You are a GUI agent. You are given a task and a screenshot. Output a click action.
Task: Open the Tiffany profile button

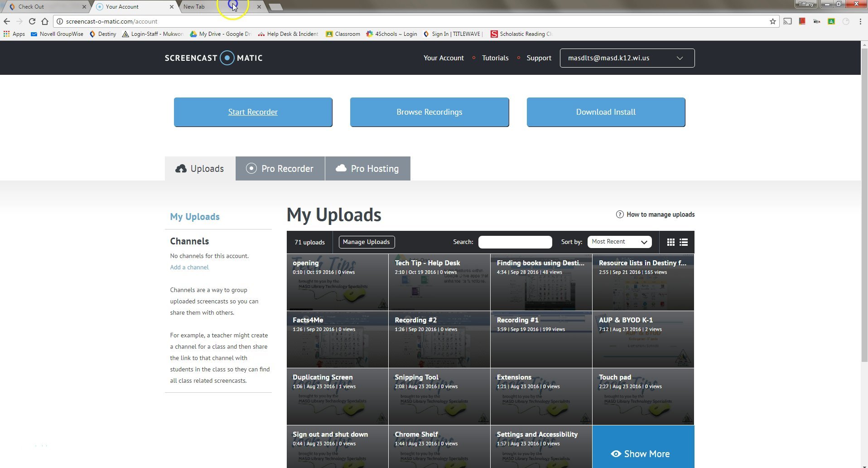point(805,4)
